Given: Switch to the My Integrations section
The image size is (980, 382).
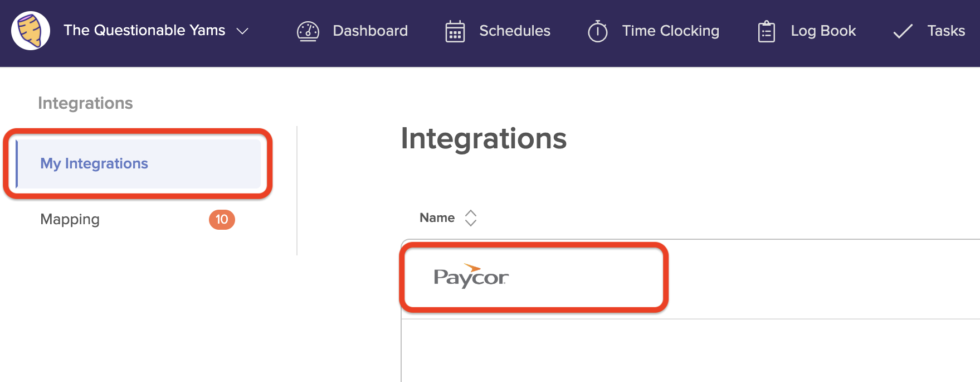Looking at the screenshot, I should (94, 163).
